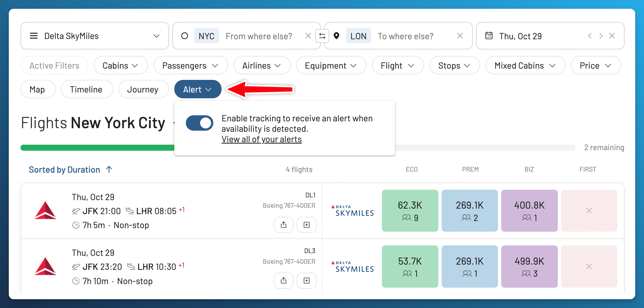Select DL3 premium fare 269.1K

(x=470, y=267)
